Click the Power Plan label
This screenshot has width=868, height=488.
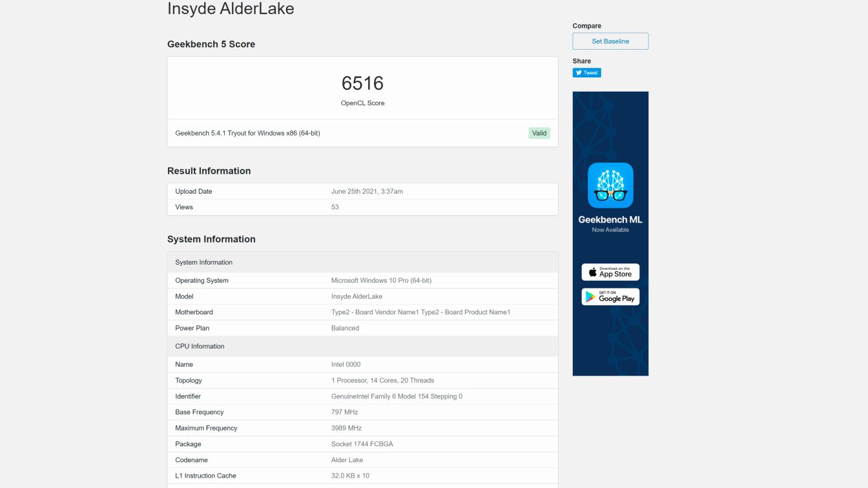(192, 329)
